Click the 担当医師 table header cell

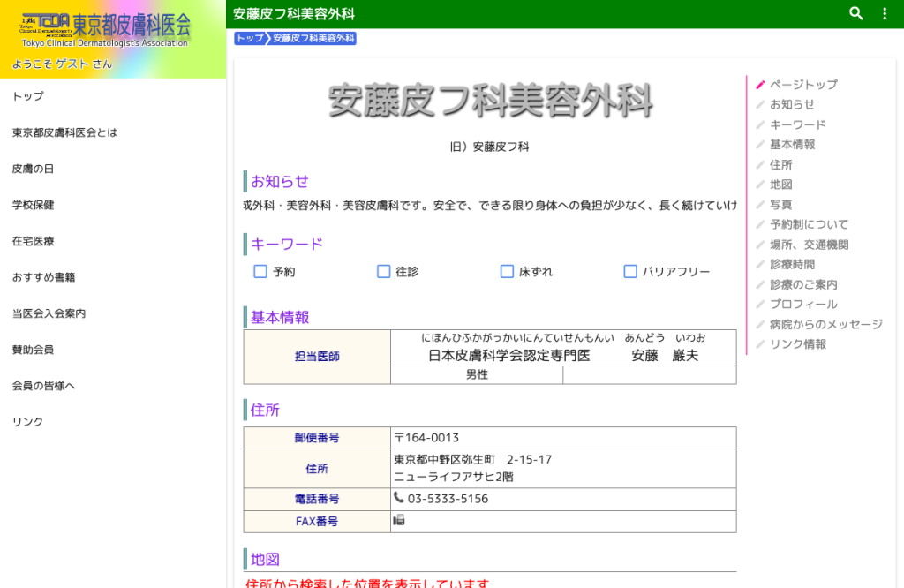(317, 357)
